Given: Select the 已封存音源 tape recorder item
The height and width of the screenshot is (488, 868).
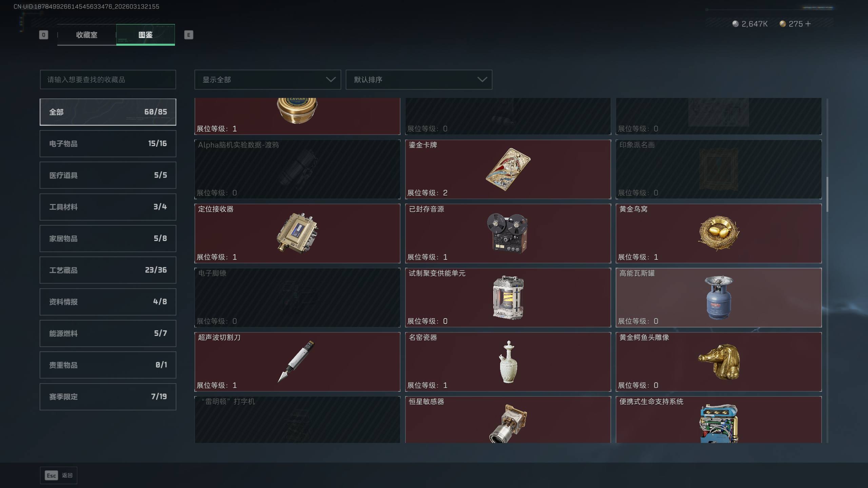Looking at the screenshot, I should tap(508, 233).
